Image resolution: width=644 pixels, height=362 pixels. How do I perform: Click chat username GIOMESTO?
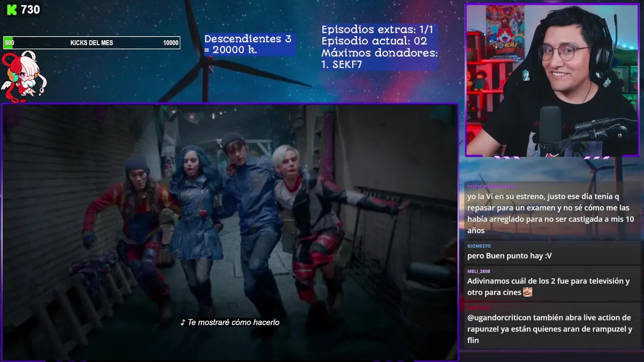[x=478, y=246]
